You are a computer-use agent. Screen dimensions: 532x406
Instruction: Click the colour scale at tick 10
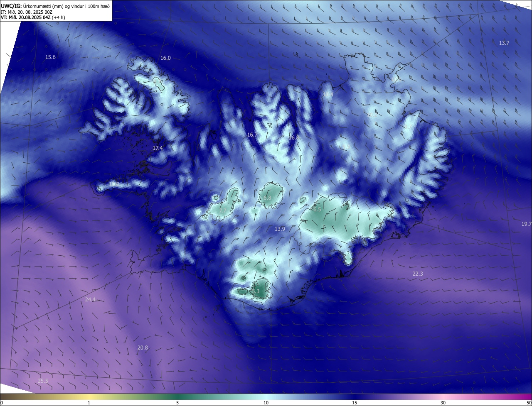coord(266,403)
